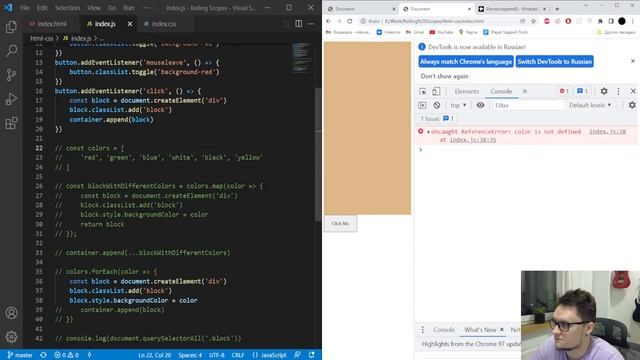Open the Edit menu
This screenshot has height=360, width=640.
click(42, 8)
